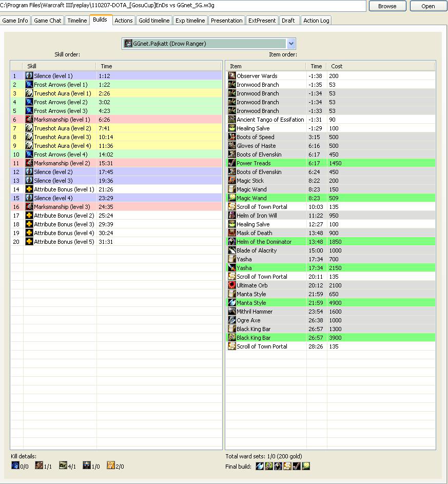Sort item list by Cost column header
Viewport: 448px width, 484px height.
tap(337, 66)
